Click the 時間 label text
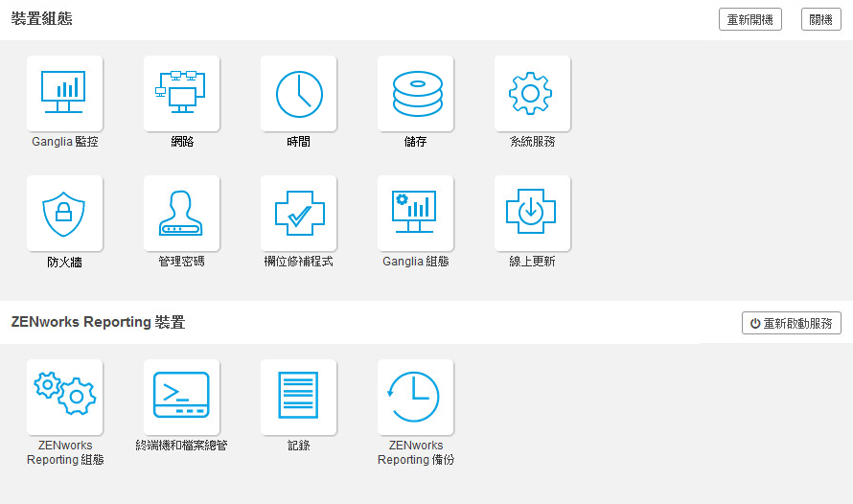853x504 pixels. tap(299, 142)
